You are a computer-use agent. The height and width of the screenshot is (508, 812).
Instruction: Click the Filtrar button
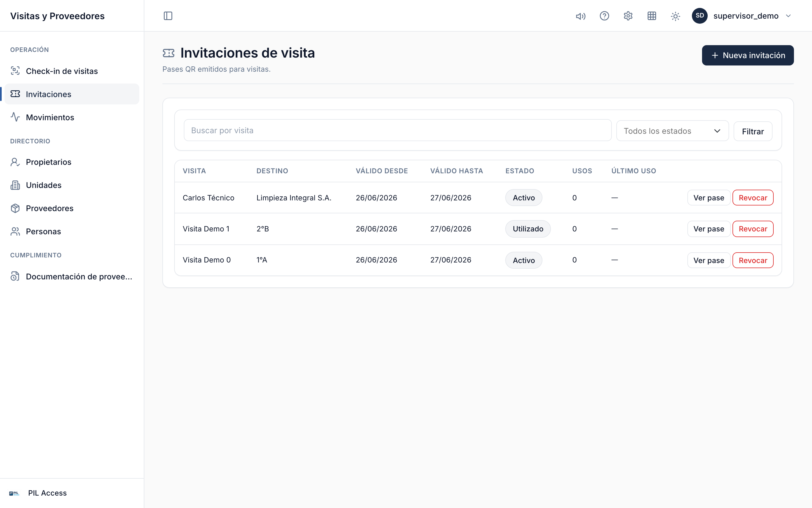pos(753,131)
